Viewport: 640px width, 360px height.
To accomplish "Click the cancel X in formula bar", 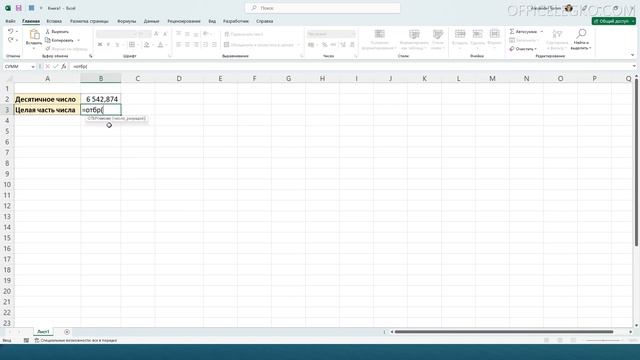I will (48, 66).
